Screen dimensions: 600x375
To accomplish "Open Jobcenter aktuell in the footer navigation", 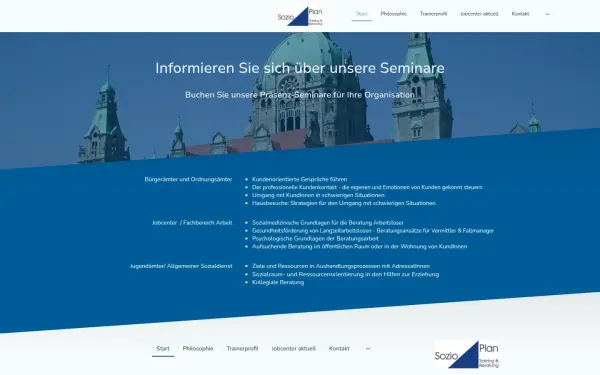I will click(x=293, y=349).
